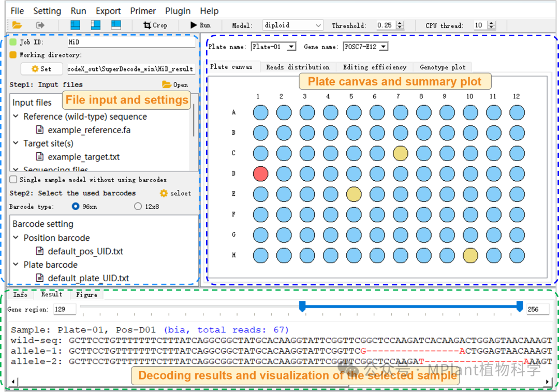The height and width of the screenshot is (392, 559).
Task: Select the Crop tool in toolbar
Action: pos(155,25)
